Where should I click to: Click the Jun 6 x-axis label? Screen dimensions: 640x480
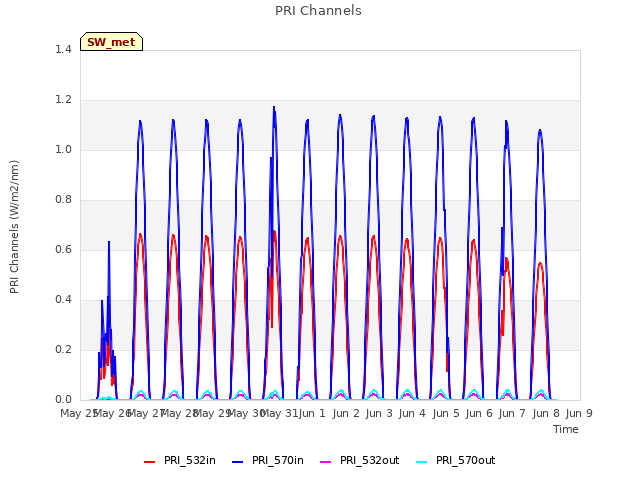click(x=479, y=413)
